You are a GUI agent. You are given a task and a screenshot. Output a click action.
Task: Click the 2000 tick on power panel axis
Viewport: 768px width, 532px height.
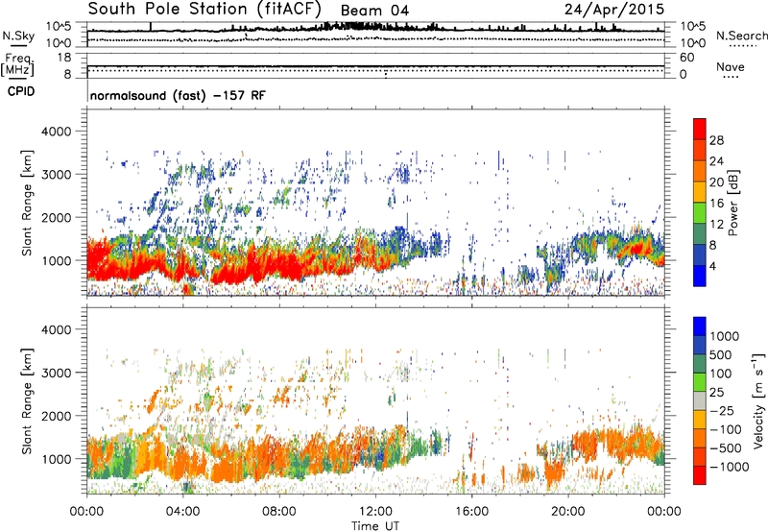(56, 217)
